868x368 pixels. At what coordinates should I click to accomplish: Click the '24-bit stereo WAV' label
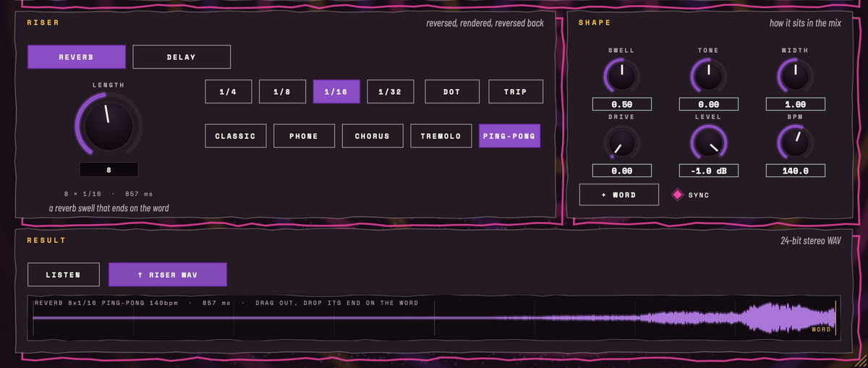[x=811, y=241]
